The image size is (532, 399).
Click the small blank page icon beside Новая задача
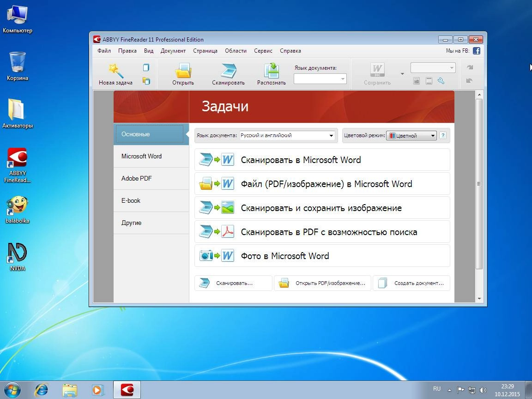coord(146,67)
